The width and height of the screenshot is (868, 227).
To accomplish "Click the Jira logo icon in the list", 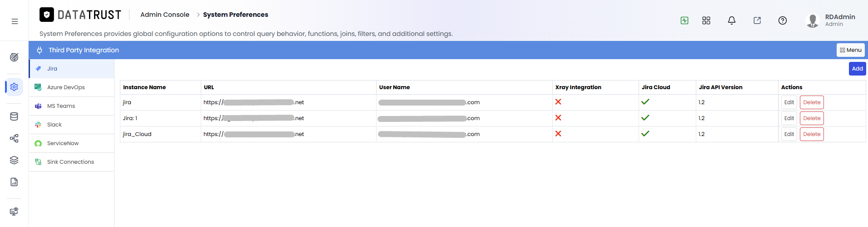I will tap(38, 69).
